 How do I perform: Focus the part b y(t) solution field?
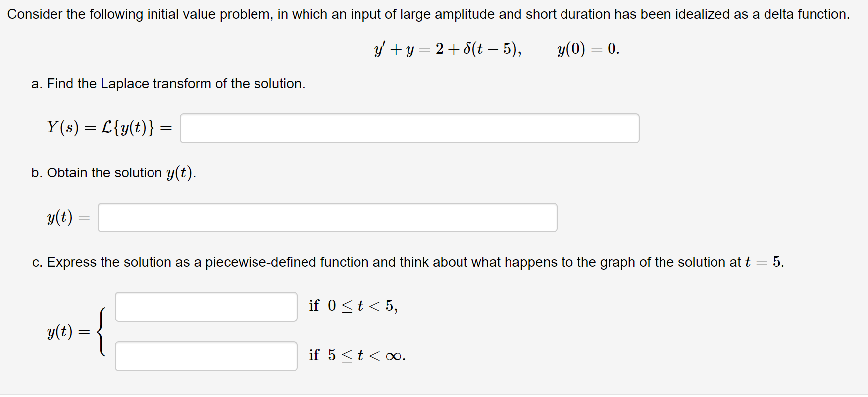[327, 218]
